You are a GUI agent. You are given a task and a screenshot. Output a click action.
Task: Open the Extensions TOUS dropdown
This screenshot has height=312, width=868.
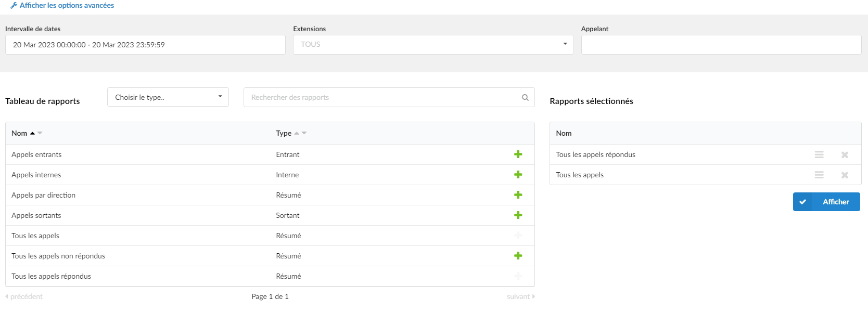click(x=433, y=45)
